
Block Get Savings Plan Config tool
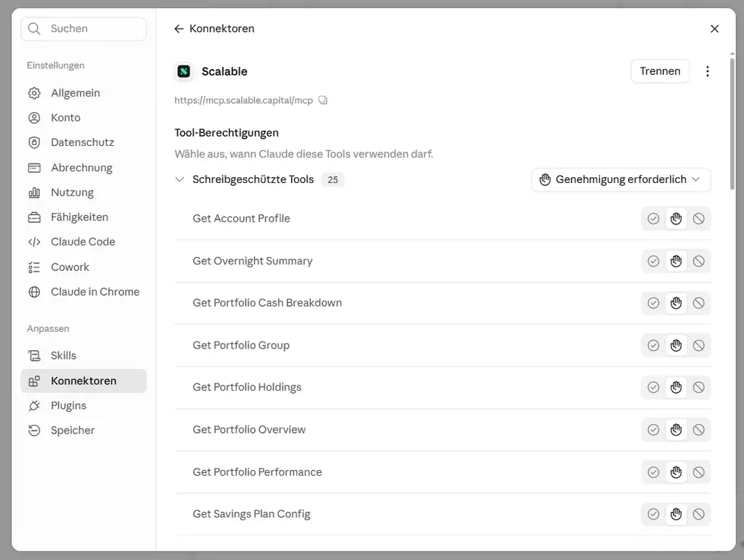pos(698,514)
